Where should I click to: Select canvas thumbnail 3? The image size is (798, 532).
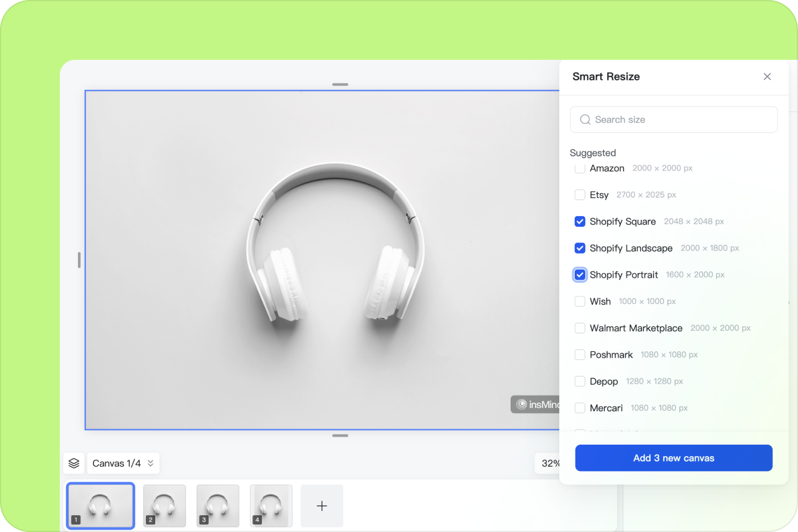click(x=218, y=506)
